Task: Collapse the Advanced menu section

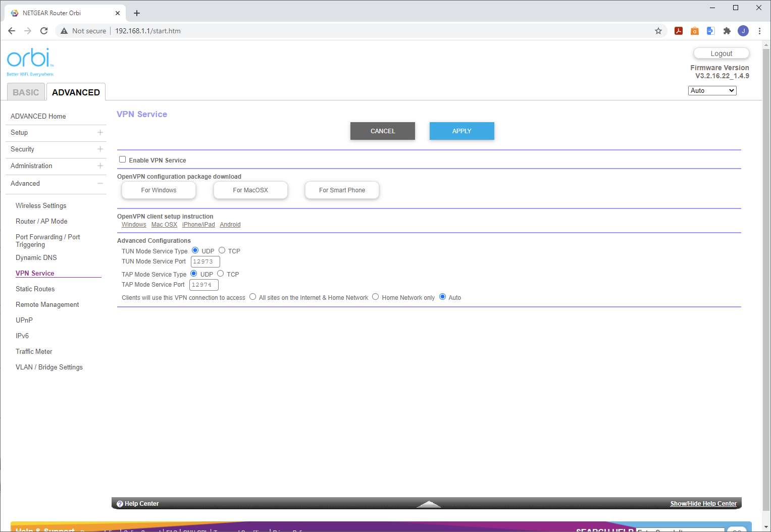Action: click(100, 183)
